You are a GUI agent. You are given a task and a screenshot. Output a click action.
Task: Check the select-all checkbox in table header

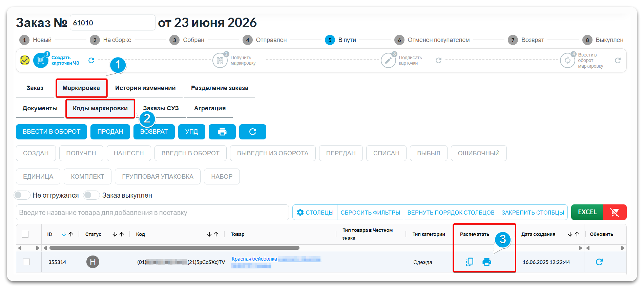click(x=25, y=234)
